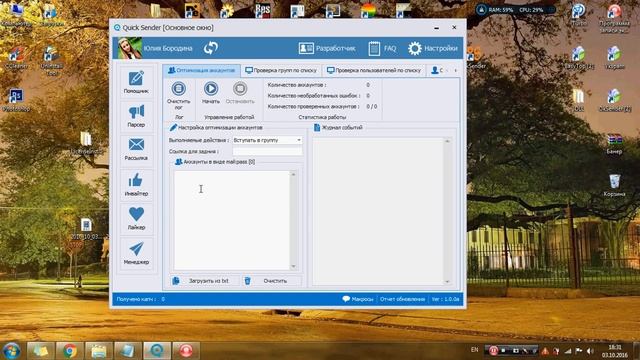
Task: Click the accounts list scrollbar up arrow
Action: pos(293,174)
